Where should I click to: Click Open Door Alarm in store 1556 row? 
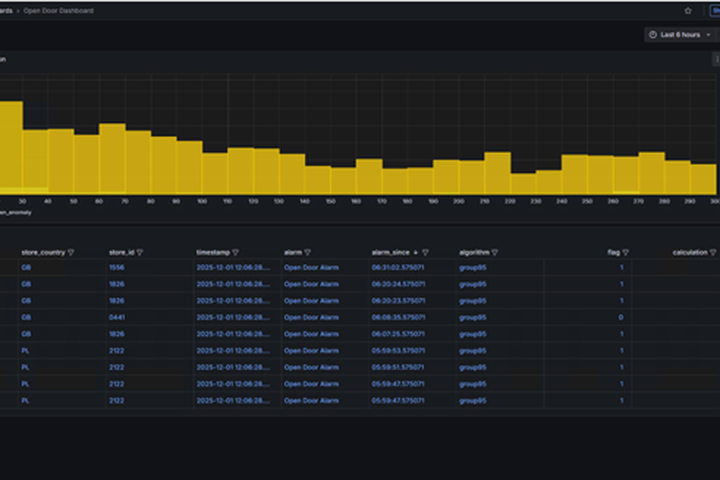[311, 267]
